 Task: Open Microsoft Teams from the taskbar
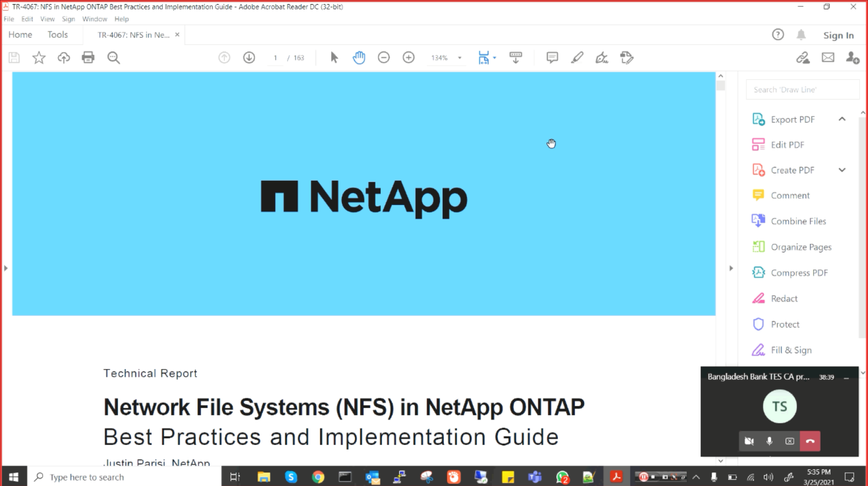point(535,477)
